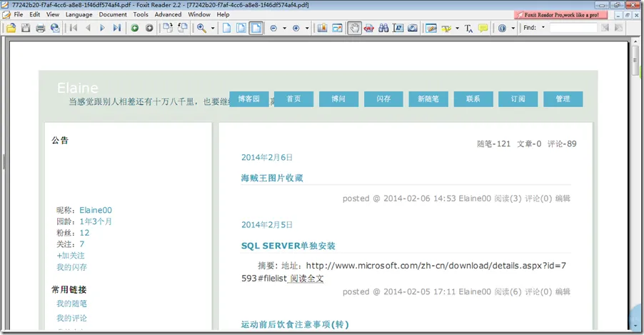Select the Hand tool

click(354, 28)
